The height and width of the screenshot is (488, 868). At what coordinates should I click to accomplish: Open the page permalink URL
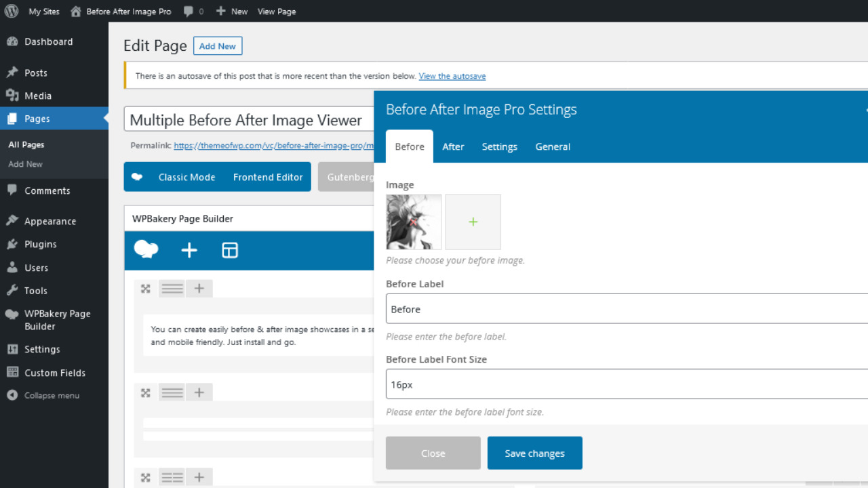[274, 146]
